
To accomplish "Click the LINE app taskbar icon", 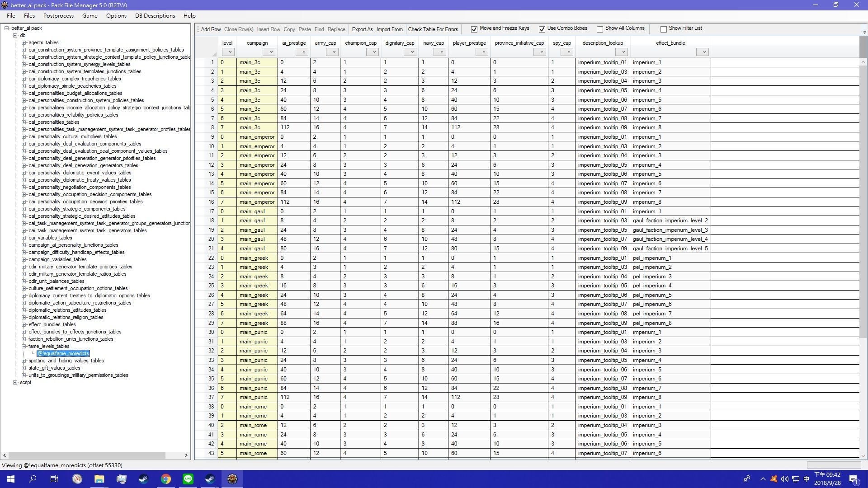I will pyautogui.click(x=188, y=479).
